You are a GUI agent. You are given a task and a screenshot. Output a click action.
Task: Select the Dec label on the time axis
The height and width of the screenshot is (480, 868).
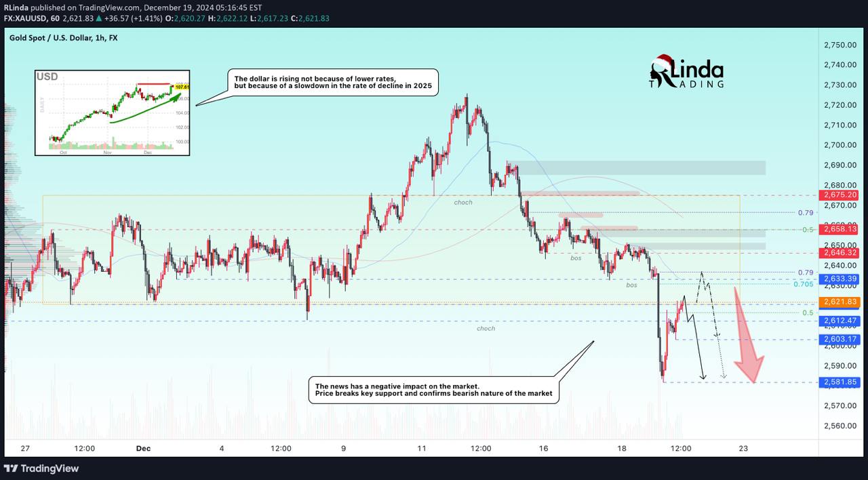click(143, 449)
